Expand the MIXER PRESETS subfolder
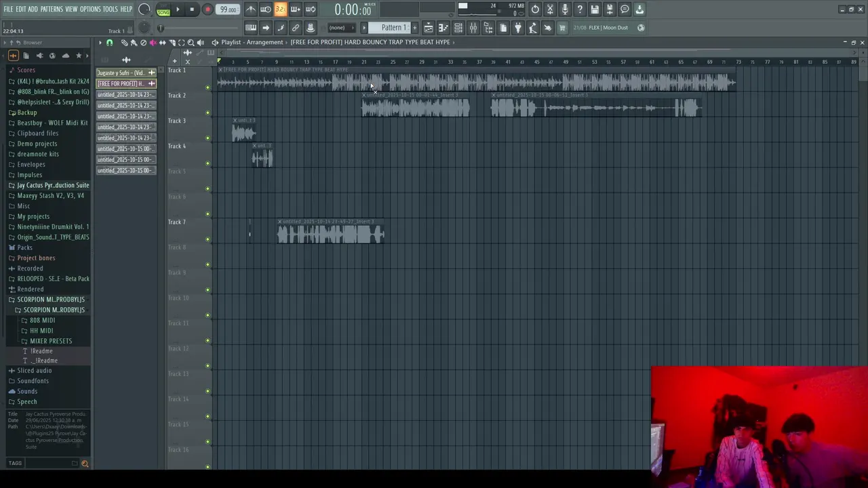Screen dimensions: 868x488 coord(51,341)
